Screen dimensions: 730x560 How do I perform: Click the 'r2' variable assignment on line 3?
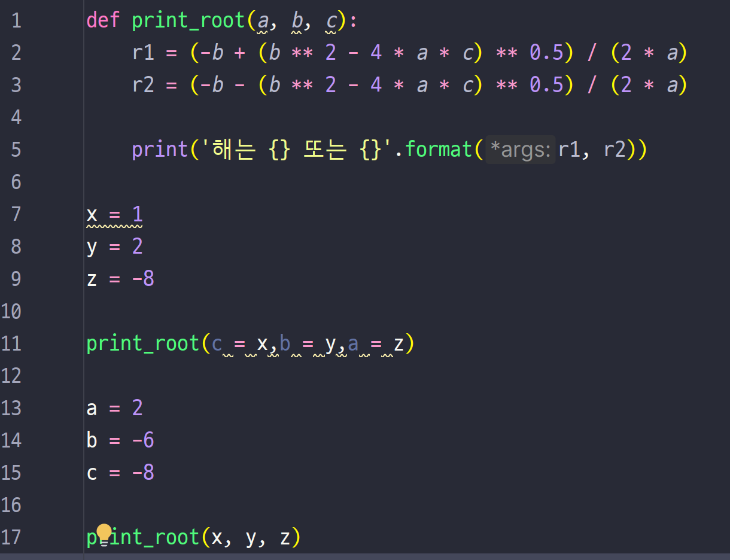click(x=143, y=86)
